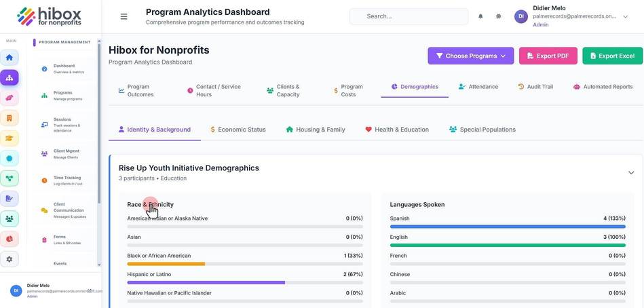Click the Export Excel button
Image resolution: width=644 pixels, height=308 pixels.
tap(612, 56)
